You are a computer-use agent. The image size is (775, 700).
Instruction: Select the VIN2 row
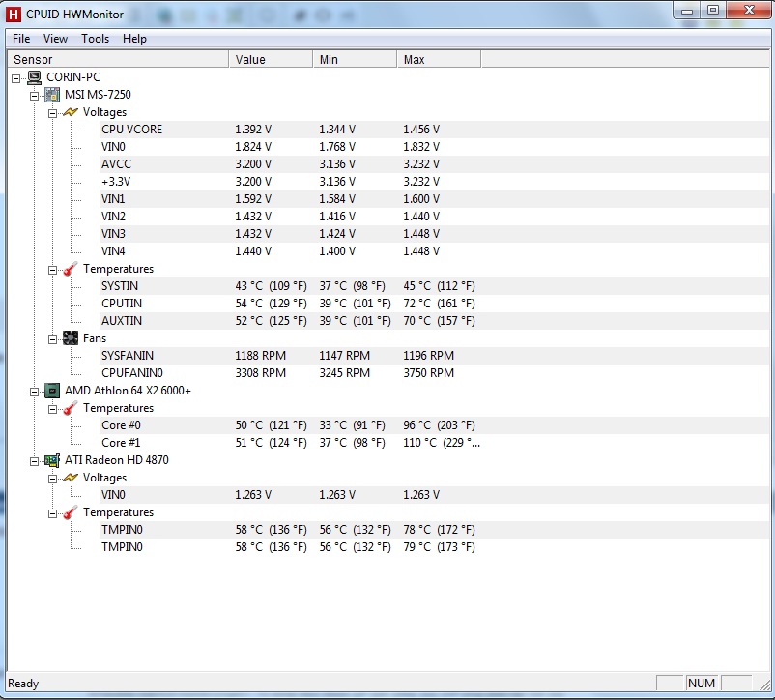click(435, 216)
